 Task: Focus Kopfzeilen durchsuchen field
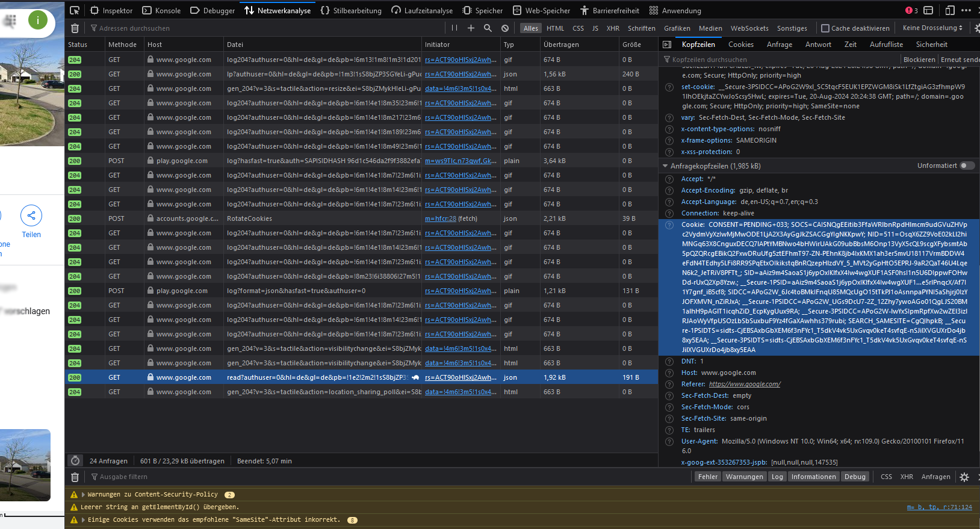click(x=780, y=60)
